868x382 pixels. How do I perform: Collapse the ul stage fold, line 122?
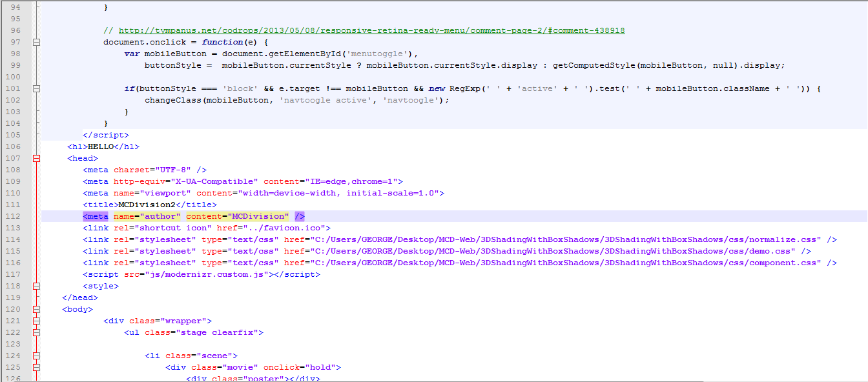37,332
